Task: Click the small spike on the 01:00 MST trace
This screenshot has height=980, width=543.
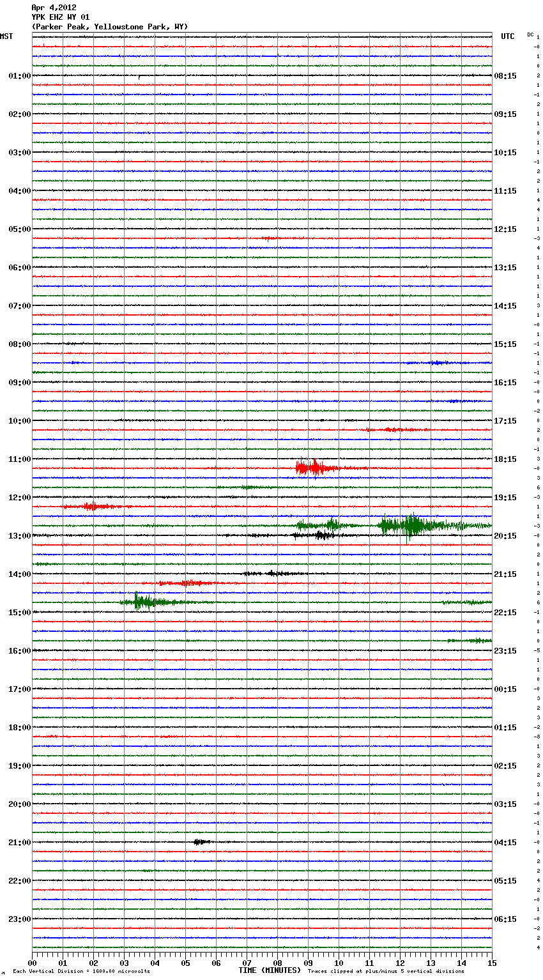Action: 139,77
